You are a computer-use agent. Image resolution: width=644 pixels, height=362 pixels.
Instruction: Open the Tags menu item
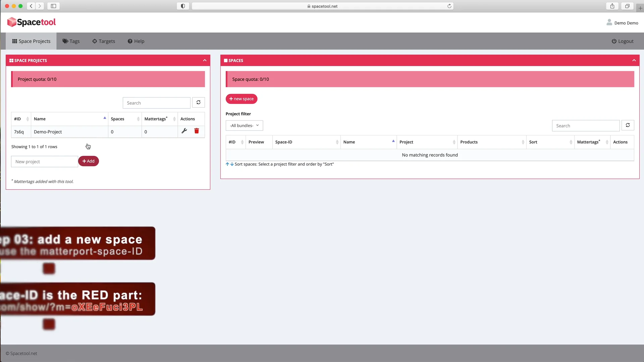tap(71, 41)
